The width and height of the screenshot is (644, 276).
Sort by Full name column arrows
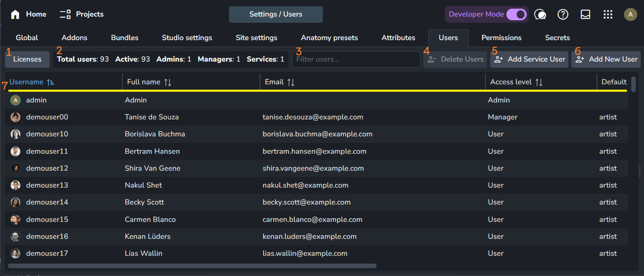pyautogui.click(x=167, y=82)
